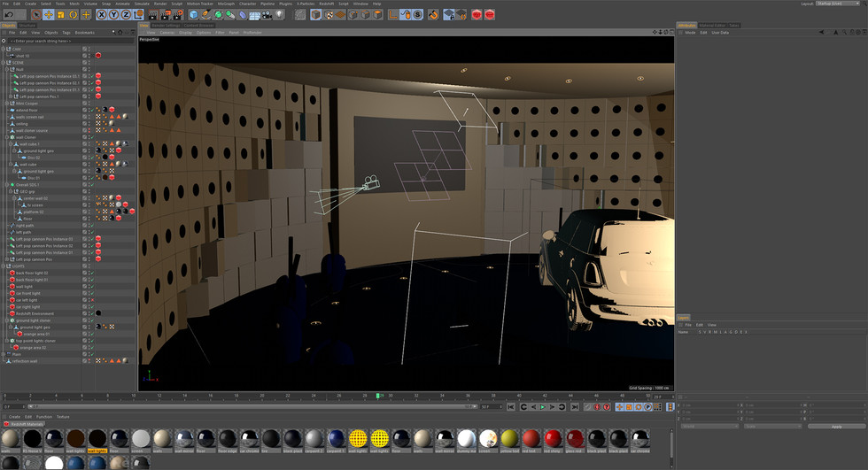The height and width of the screenshot is (470, 868).
Task: Open the Spline pen tool
Action: pos(205,15)
